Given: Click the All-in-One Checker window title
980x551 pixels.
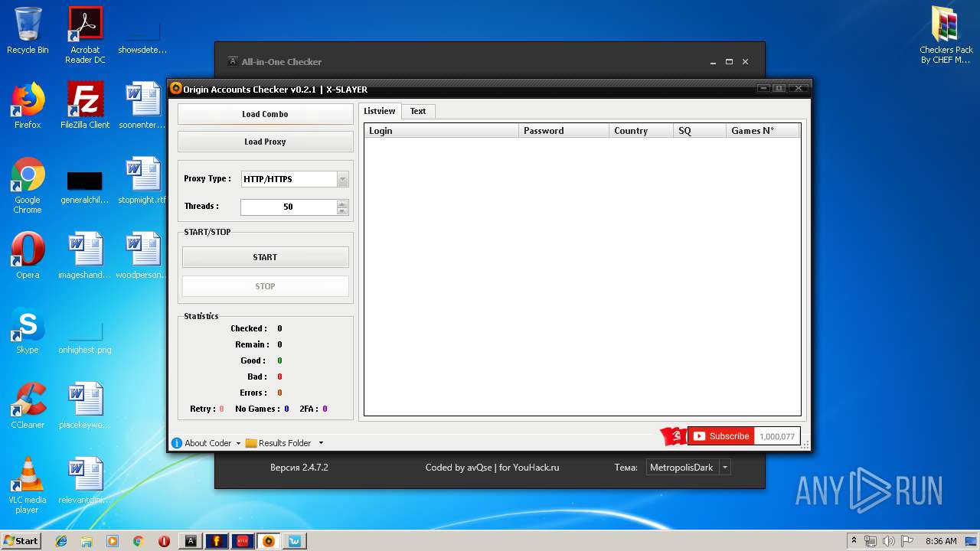Looking at the screenshot, I should click(x=282, y=62).
